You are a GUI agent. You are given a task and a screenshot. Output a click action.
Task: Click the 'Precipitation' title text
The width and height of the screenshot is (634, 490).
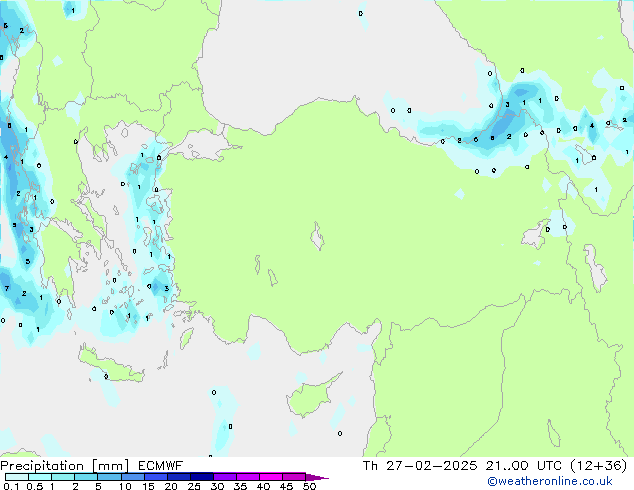[42, 466]
